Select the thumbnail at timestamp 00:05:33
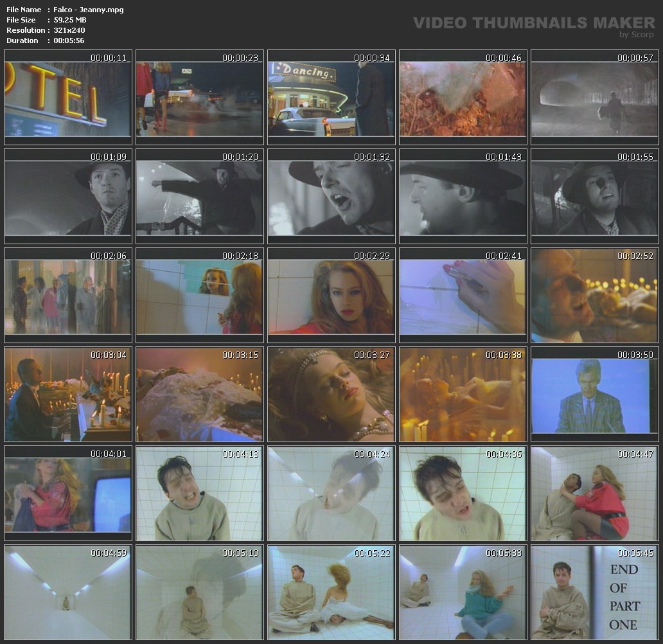 (463, 593)
